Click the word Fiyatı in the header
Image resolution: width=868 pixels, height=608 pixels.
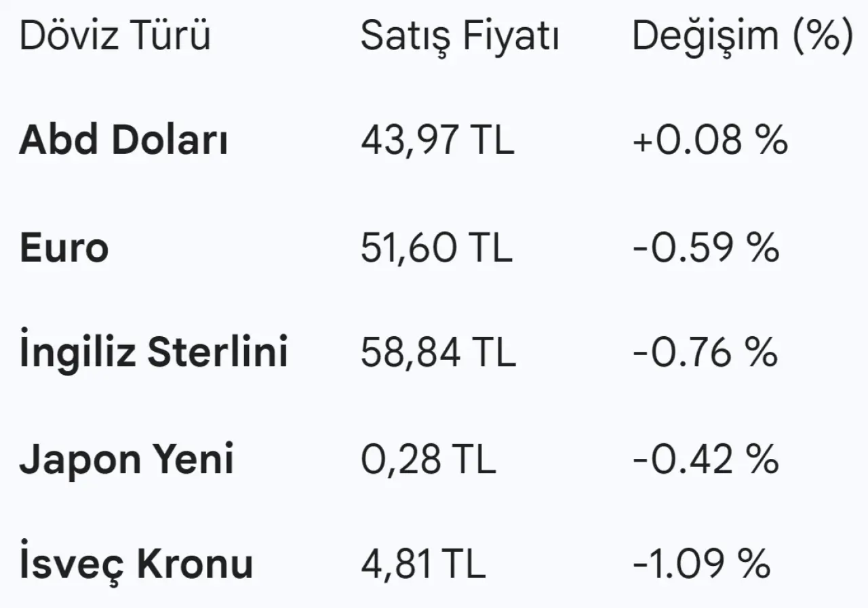pos(510,36)
